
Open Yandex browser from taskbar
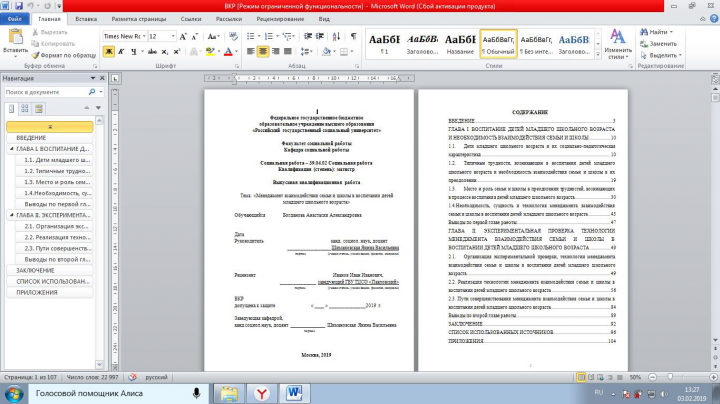[262, 393]
